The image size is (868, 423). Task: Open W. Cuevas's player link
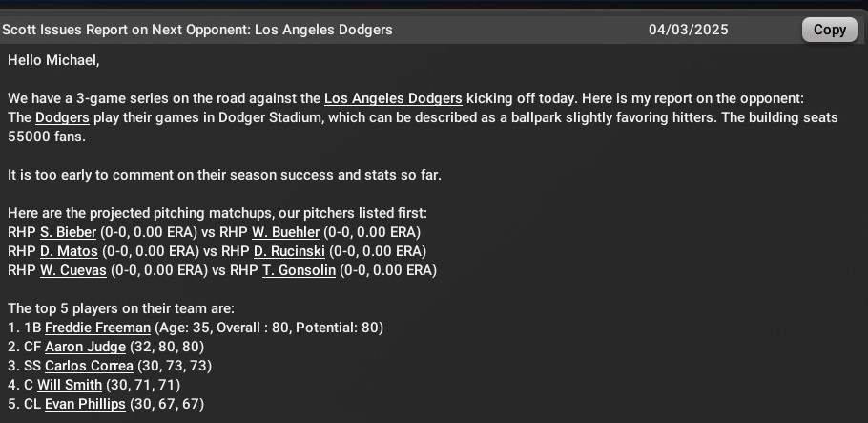pyautogui.click(x=73, y=270)
